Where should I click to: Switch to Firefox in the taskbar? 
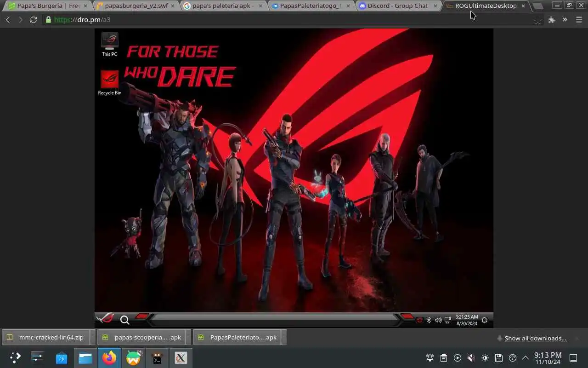(x=109, y=358)
